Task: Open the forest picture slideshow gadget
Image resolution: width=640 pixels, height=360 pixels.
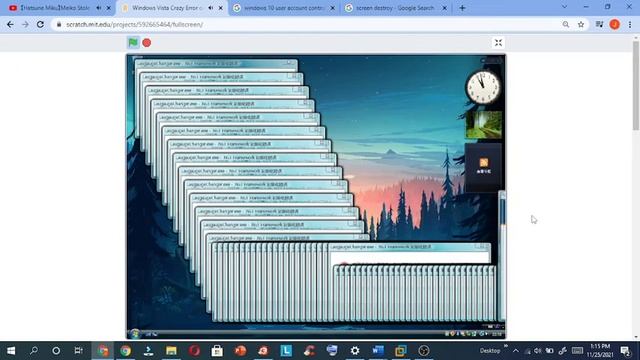Action: (x=484, y=125)
